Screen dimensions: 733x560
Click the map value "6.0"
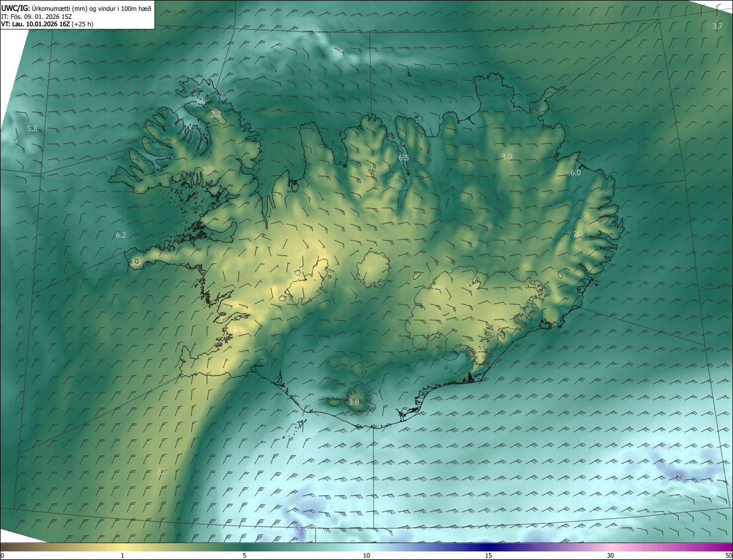[576, 172]
